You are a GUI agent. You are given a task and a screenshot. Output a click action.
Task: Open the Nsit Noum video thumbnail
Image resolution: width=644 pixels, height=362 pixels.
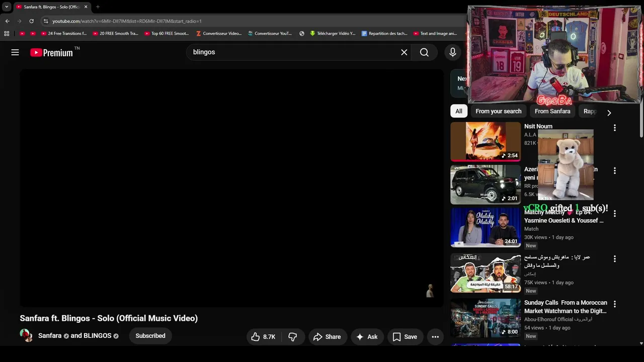486,141
